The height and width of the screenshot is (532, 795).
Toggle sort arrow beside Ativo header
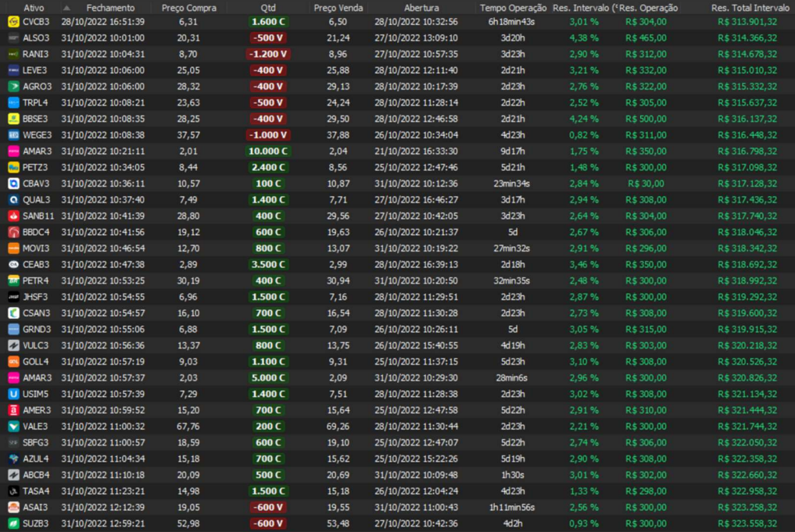coord(66,7)
